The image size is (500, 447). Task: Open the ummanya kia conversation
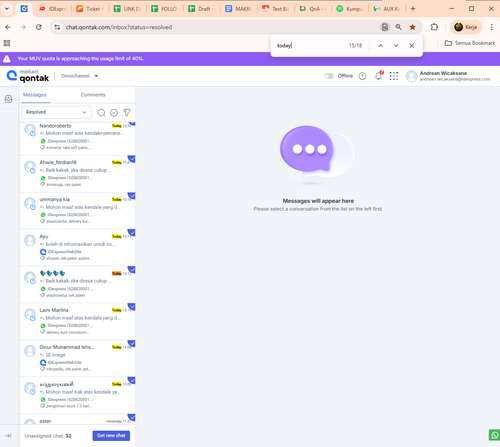(x=77, y=211)
